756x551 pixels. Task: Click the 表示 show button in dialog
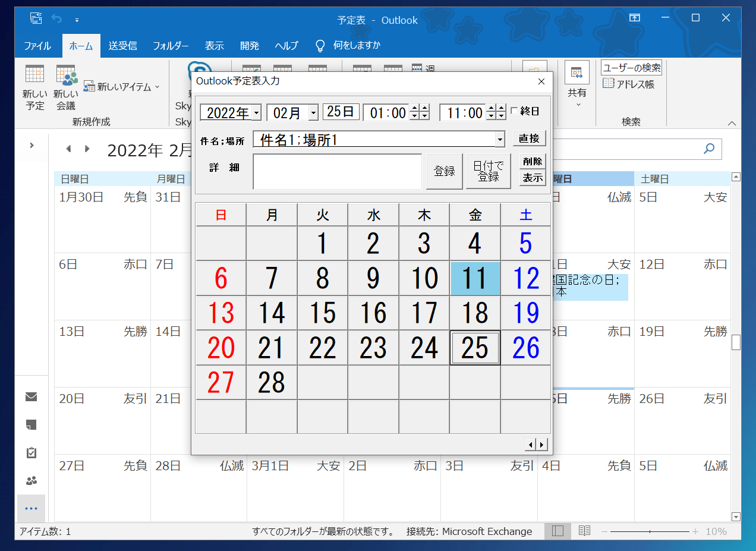tap(533, 177)
